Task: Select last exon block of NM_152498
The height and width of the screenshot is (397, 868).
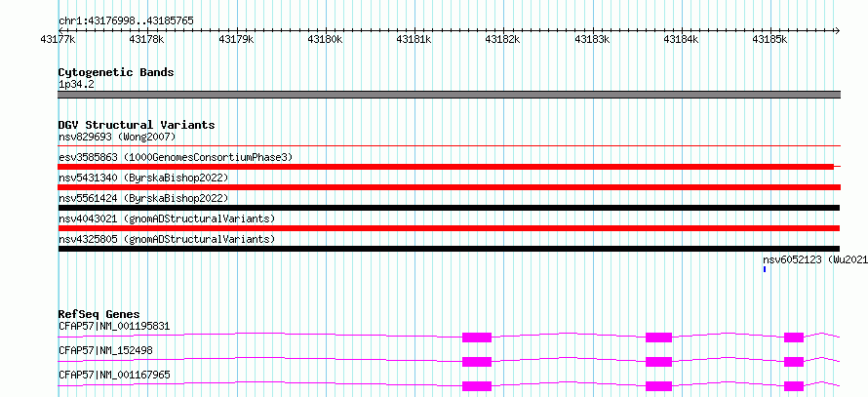Action: (794, 362)
